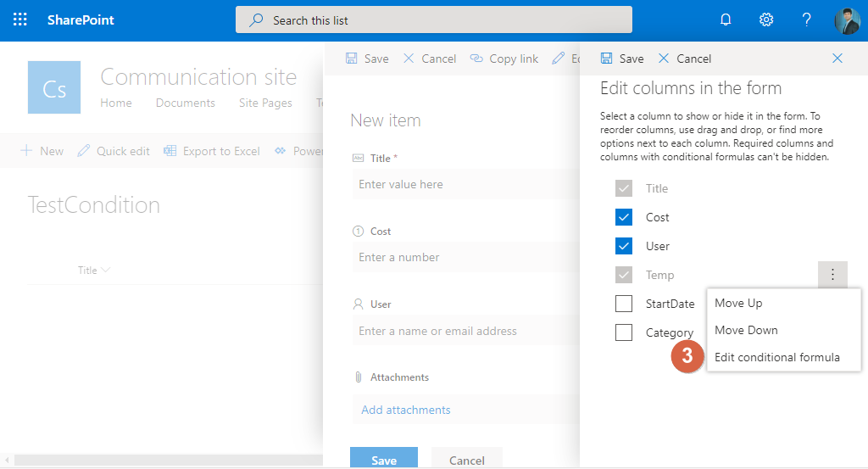The width and height of the screenshot is (868, 469).
Task: Open the help question mark
Action: tap(807, 20)
